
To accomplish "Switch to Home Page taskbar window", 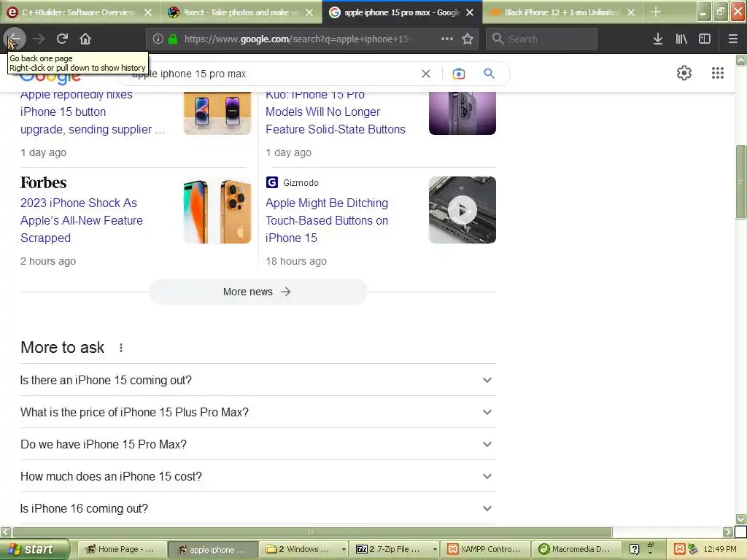I will tap(122, 549).
